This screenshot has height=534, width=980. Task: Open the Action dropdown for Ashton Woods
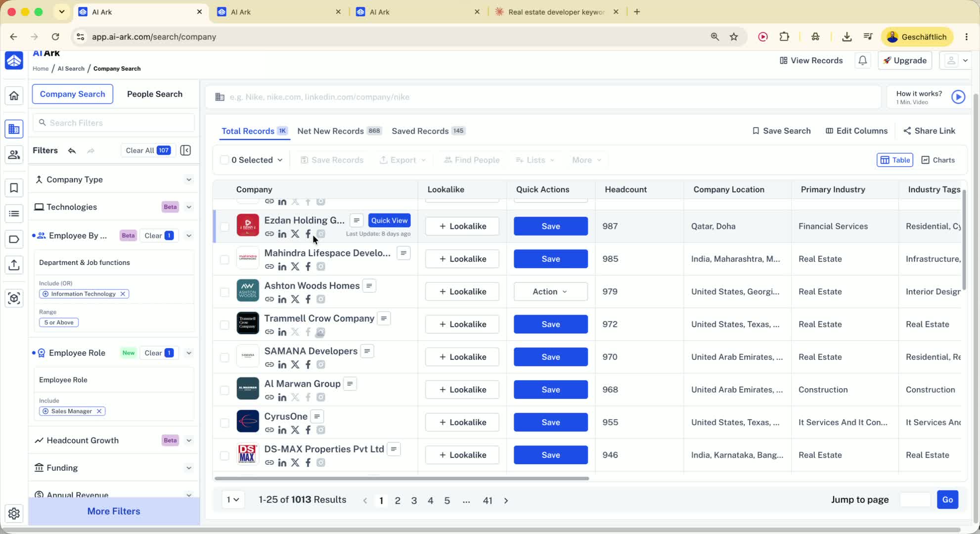[551, 292]
